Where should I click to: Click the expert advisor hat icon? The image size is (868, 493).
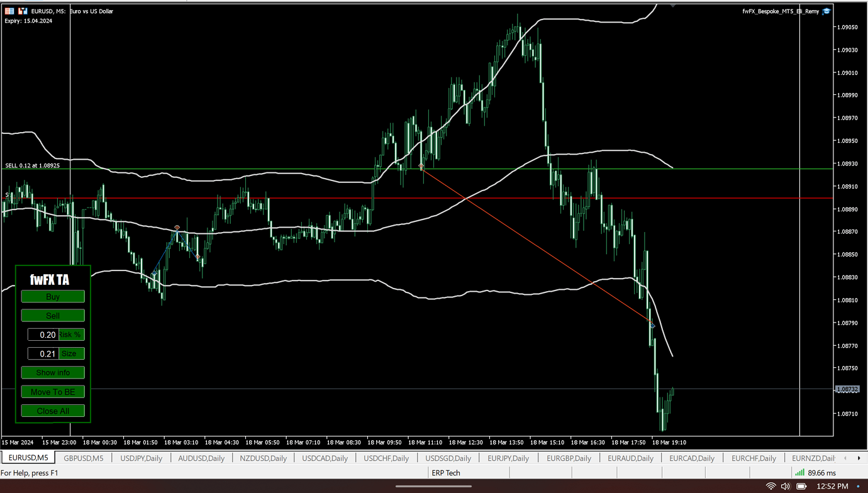[x=826, y=11]
